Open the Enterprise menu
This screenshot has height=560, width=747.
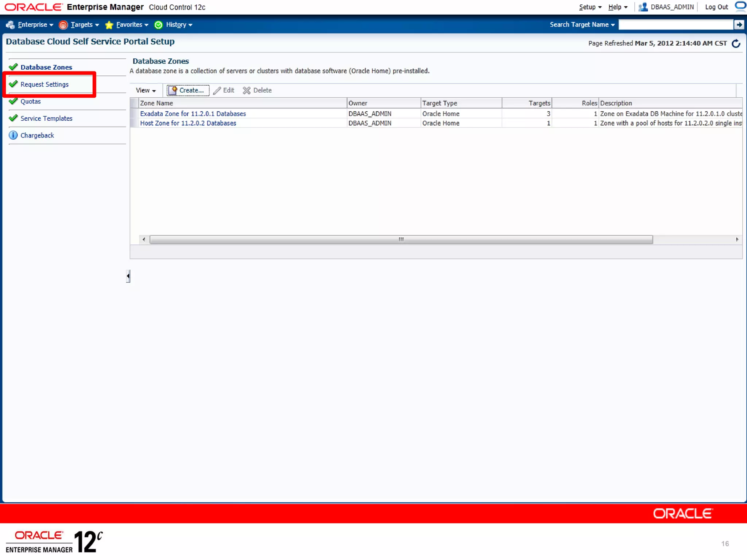(x=32, y=24)
